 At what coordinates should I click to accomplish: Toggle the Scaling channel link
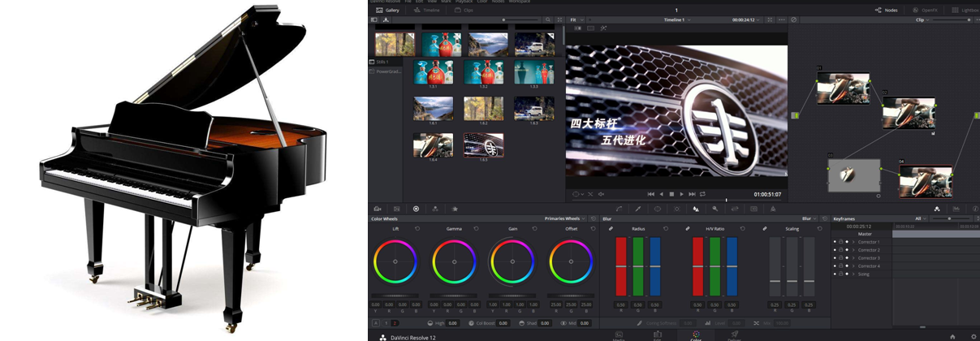765,229
